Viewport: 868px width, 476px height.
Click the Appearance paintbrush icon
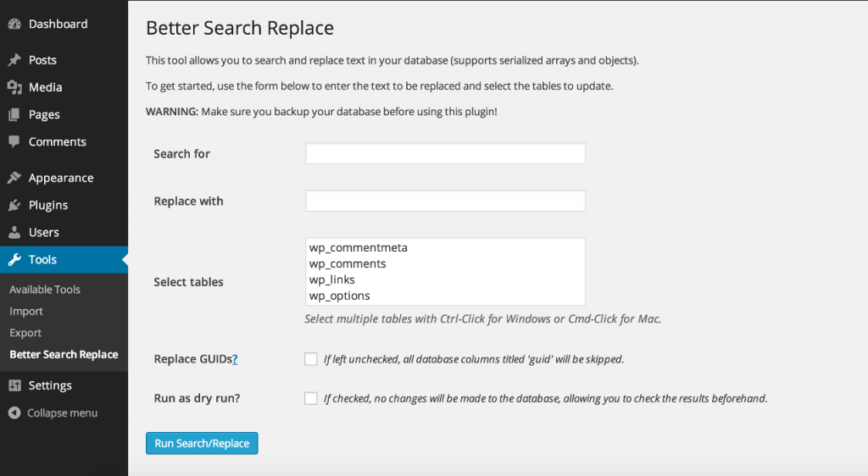14,178
